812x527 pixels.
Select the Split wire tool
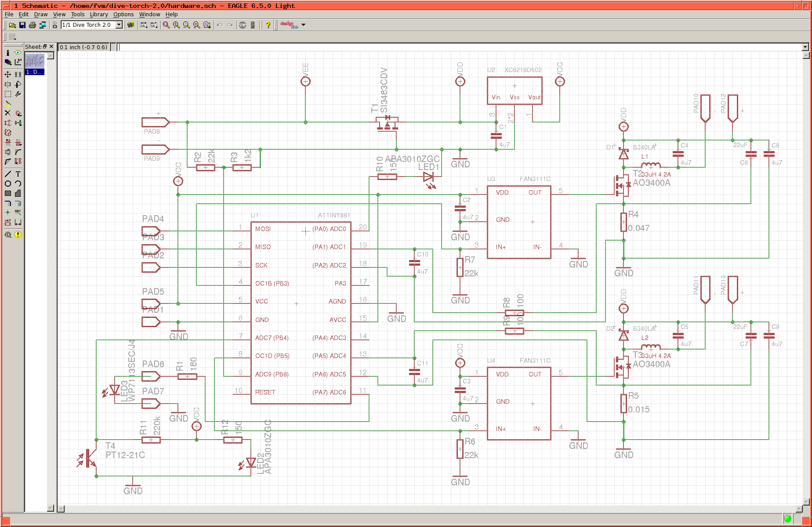tap(8, 162)
